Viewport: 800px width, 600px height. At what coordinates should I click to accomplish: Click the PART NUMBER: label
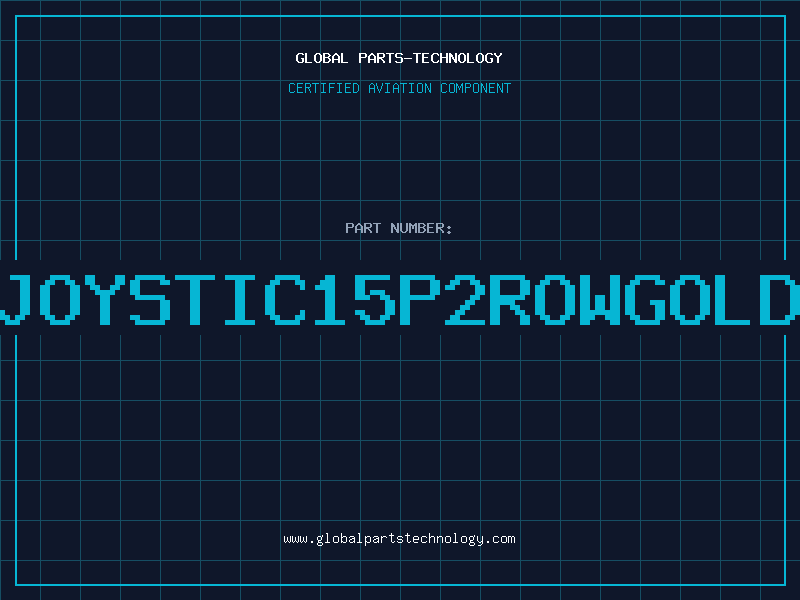(399, 228)
